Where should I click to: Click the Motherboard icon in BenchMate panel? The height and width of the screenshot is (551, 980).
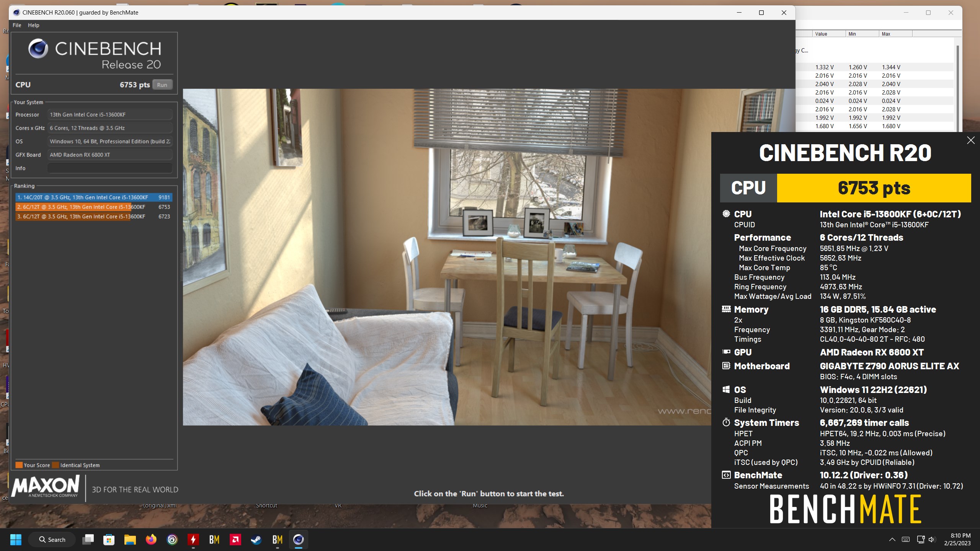[726, 366]
